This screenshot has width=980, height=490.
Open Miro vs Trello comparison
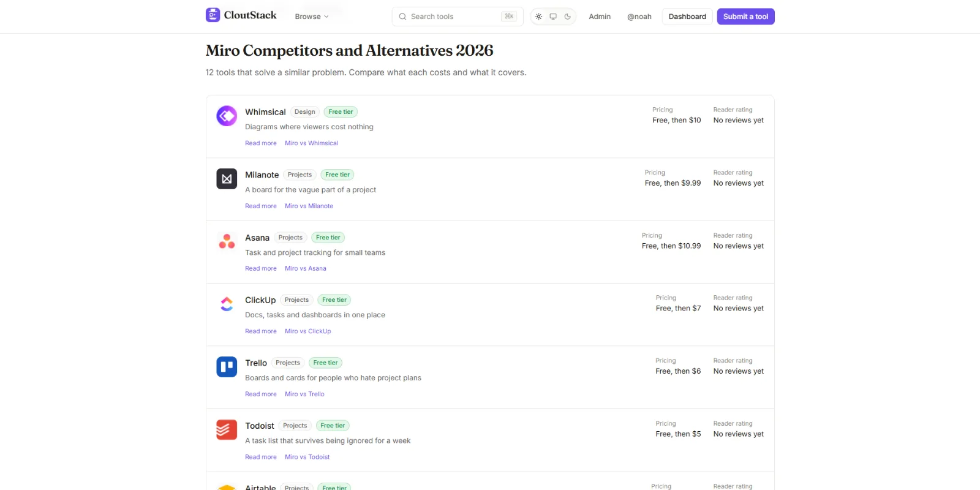click(x=304, y=394)
